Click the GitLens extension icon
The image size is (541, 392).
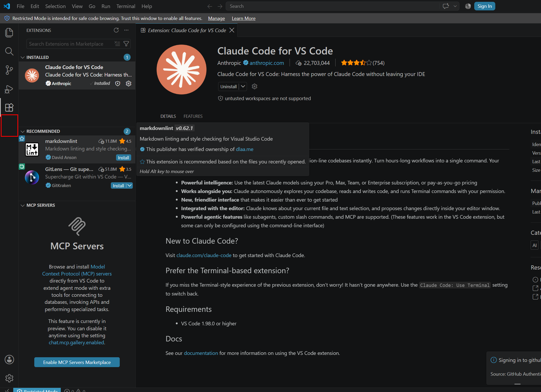point(32,177)
